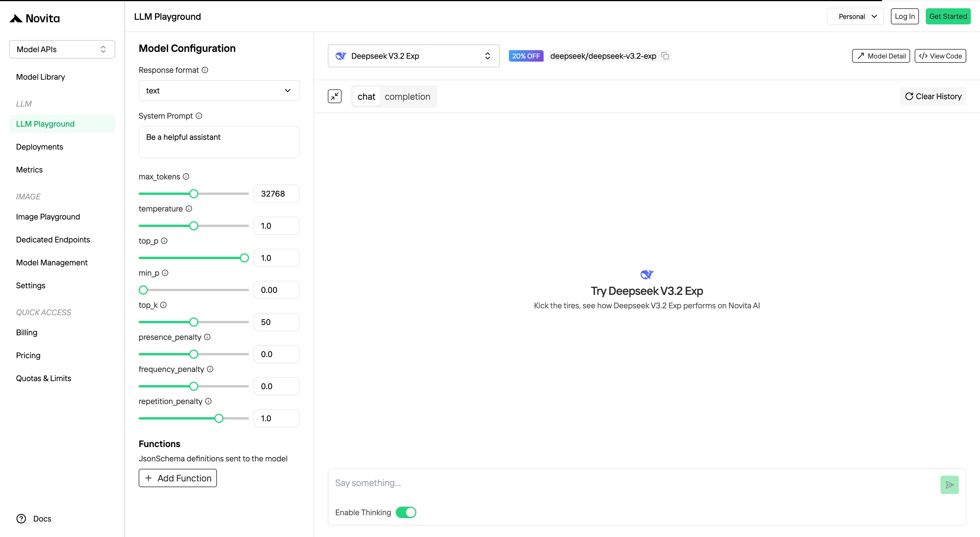Click Add Function button
The image size is (980, 537).
click(178, 478)
